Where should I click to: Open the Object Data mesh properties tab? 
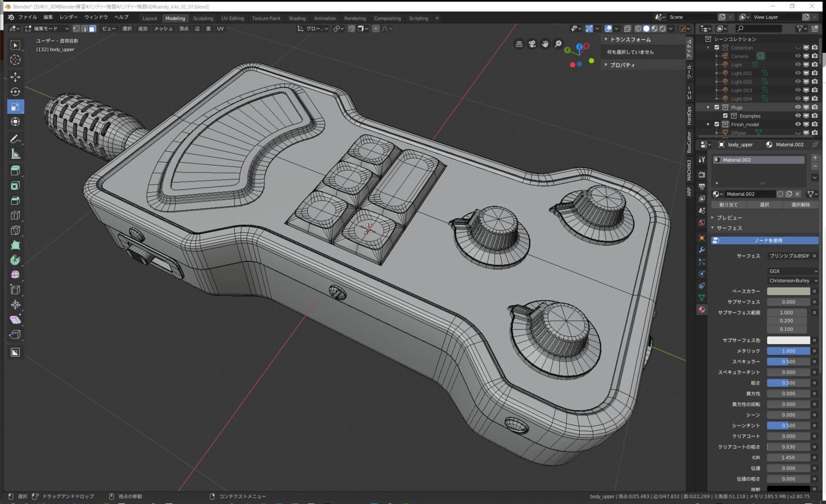coord(702,298)
